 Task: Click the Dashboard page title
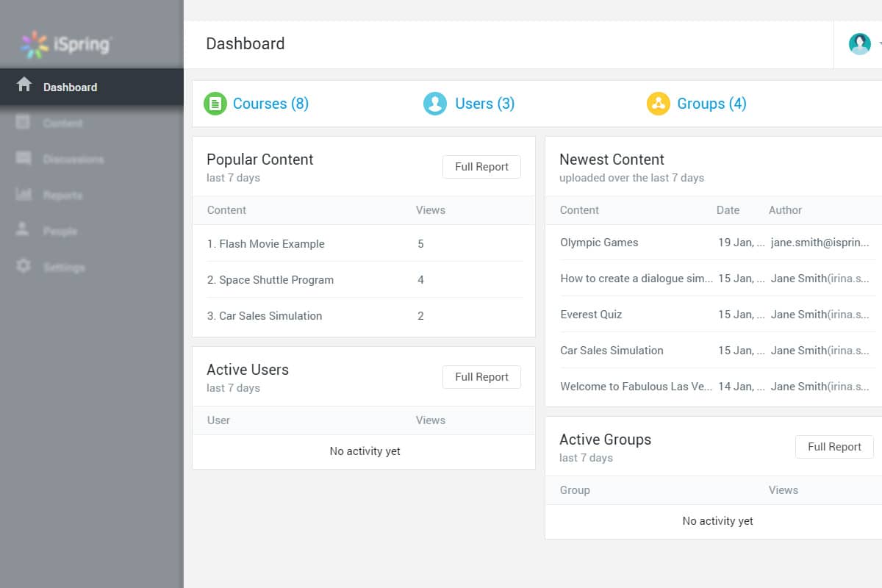(245, 44)
